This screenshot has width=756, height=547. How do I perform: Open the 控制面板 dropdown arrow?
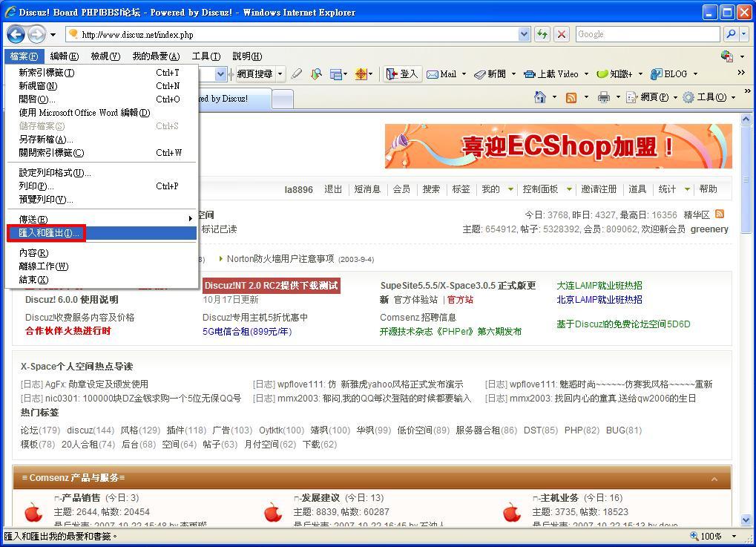click(x=569, y=189)
